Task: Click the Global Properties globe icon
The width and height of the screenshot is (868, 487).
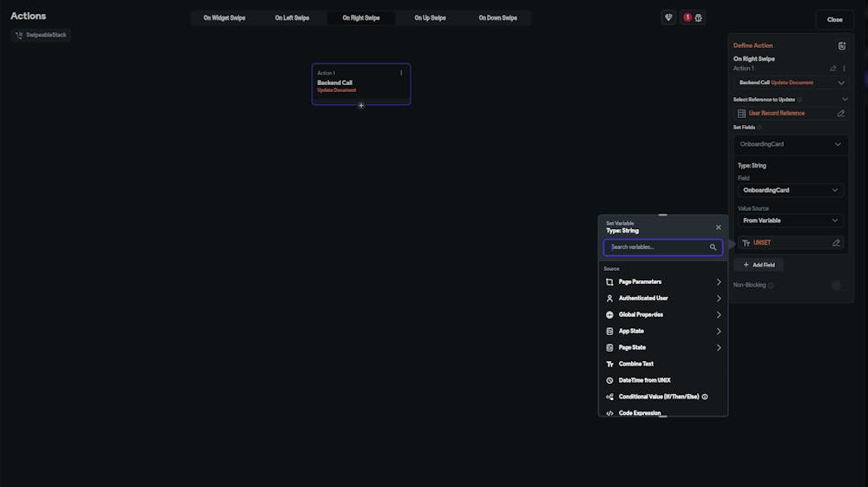Action: 609,315
